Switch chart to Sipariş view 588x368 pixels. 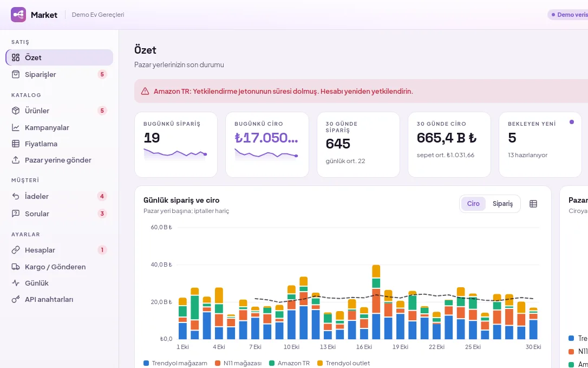[502, 204]
